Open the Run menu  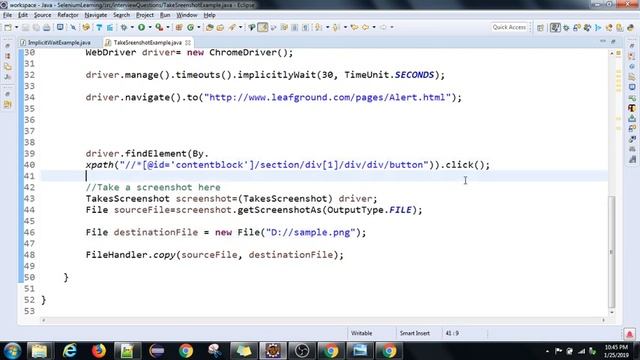(x=165, y=15)
